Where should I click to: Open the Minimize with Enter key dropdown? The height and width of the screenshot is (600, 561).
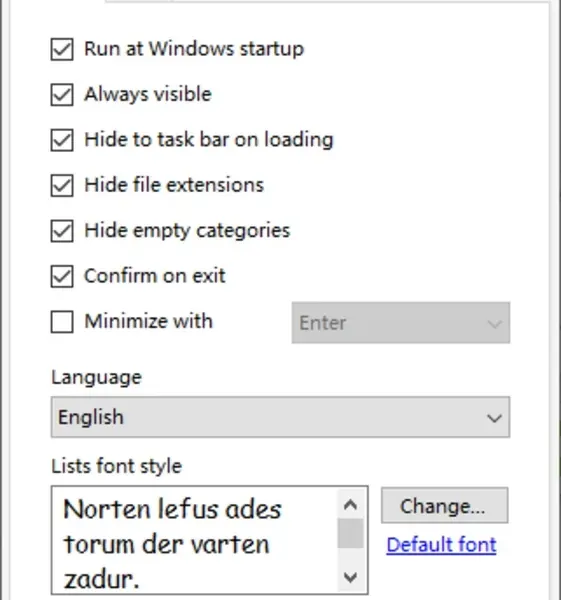(x=401, y=323)
